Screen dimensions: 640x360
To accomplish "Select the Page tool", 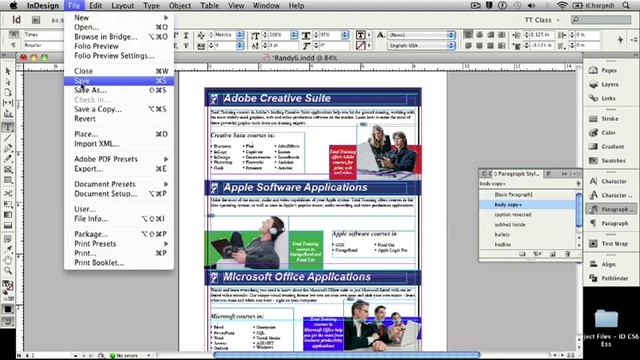I will pos(8,93).
